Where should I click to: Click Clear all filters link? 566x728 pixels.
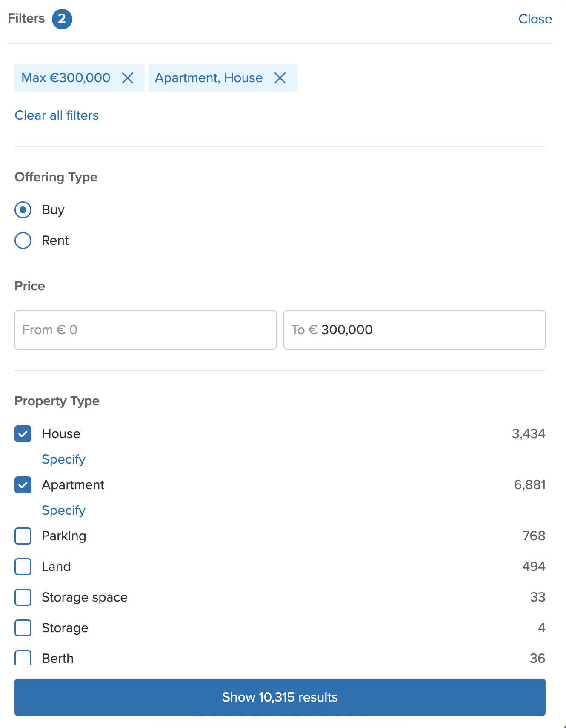pos(57,115)
